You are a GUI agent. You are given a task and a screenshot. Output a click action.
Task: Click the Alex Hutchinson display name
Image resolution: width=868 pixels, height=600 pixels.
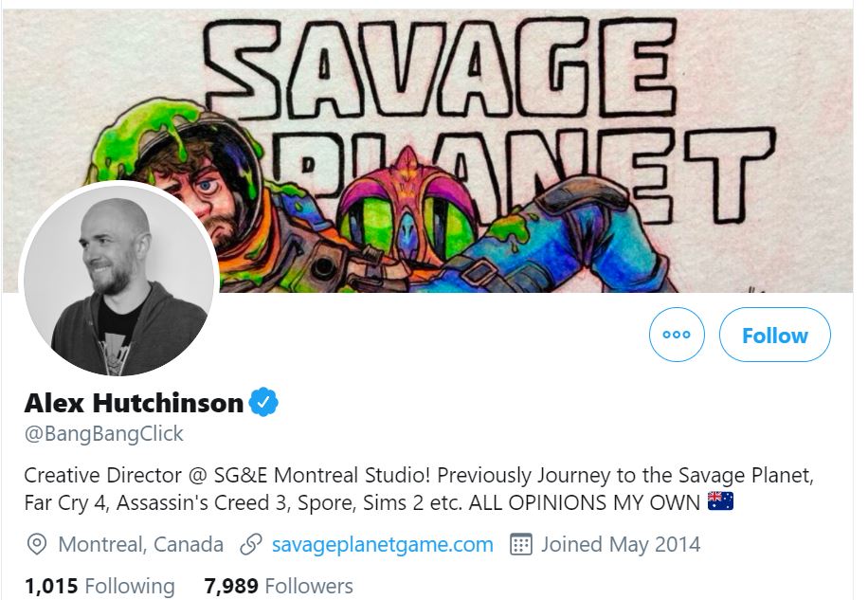(x=134, y=403)
